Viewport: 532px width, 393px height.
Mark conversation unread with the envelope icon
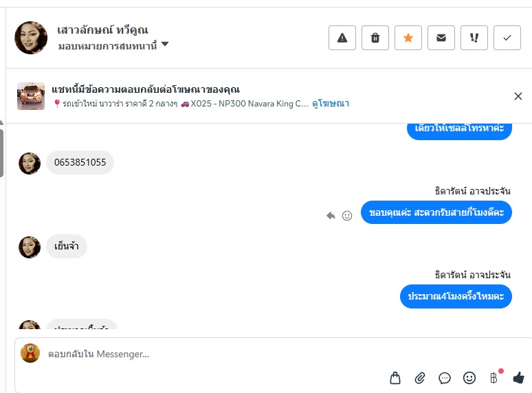click(x=441, y=38)
